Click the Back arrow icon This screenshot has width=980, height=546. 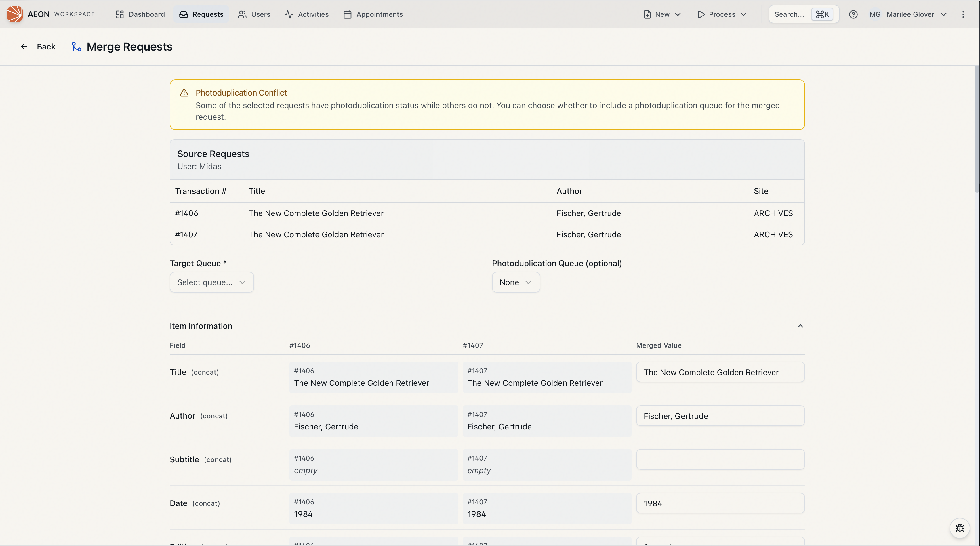(x=24, y=46)
